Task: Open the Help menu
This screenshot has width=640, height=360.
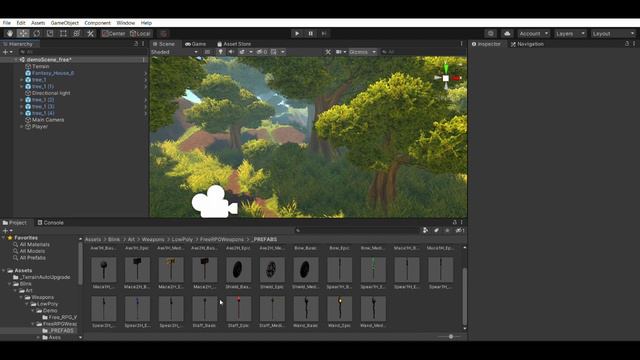Action: [146, 23]
